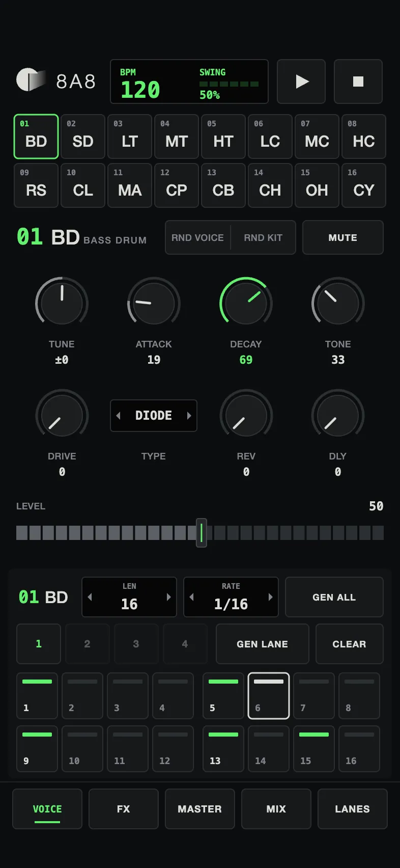Select the 15 OH voice pad
Image resolution: width=400 pixels, height=868 pixels.
tap(317, 185)
